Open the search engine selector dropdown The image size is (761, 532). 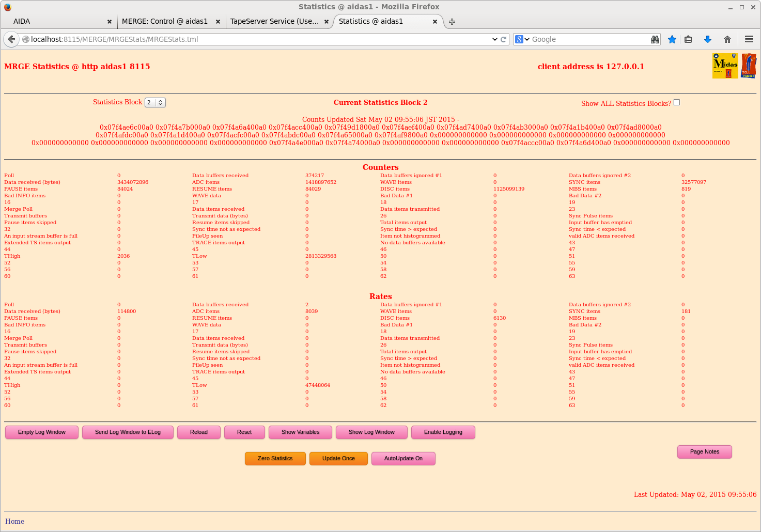click(522, 39)
